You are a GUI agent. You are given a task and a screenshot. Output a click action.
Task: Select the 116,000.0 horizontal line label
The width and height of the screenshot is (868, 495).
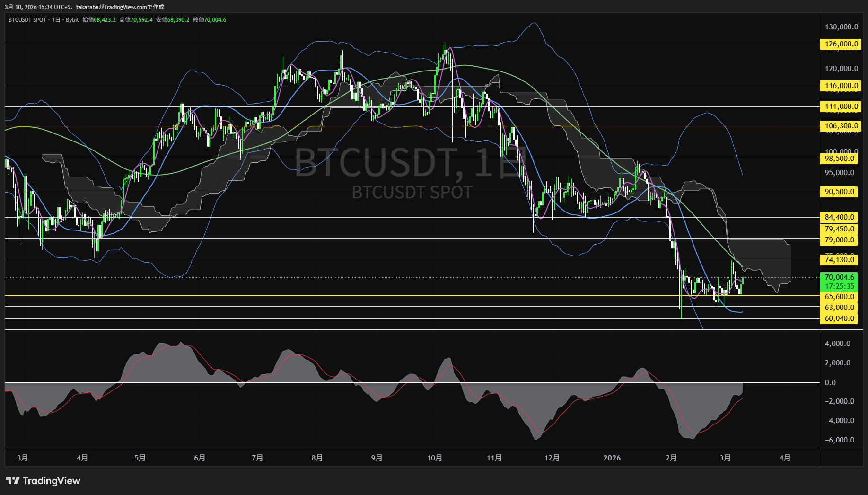(x=841, y=86)
